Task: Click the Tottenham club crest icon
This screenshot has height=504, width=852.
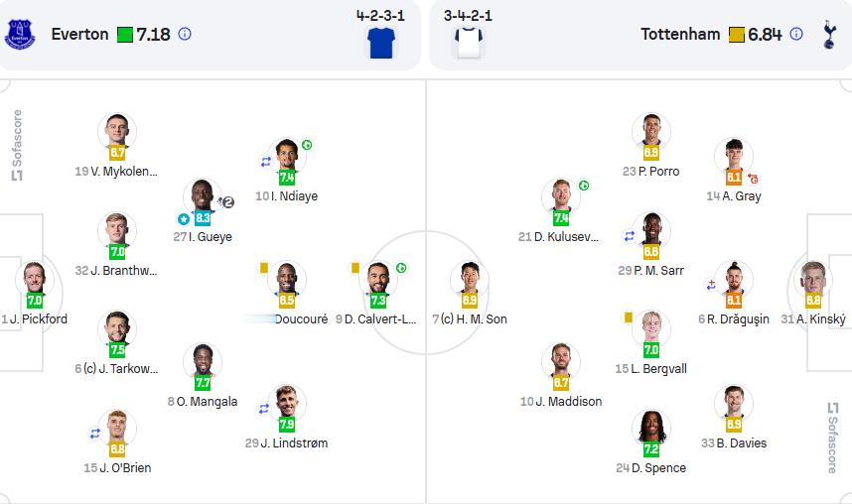Action: [x=829, y=34]
